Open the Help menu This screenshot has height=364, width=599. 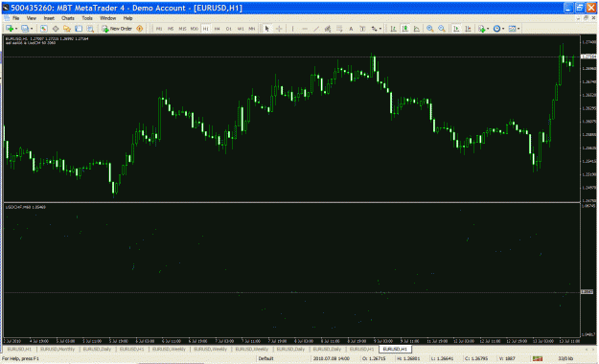(x=127, y=18)
